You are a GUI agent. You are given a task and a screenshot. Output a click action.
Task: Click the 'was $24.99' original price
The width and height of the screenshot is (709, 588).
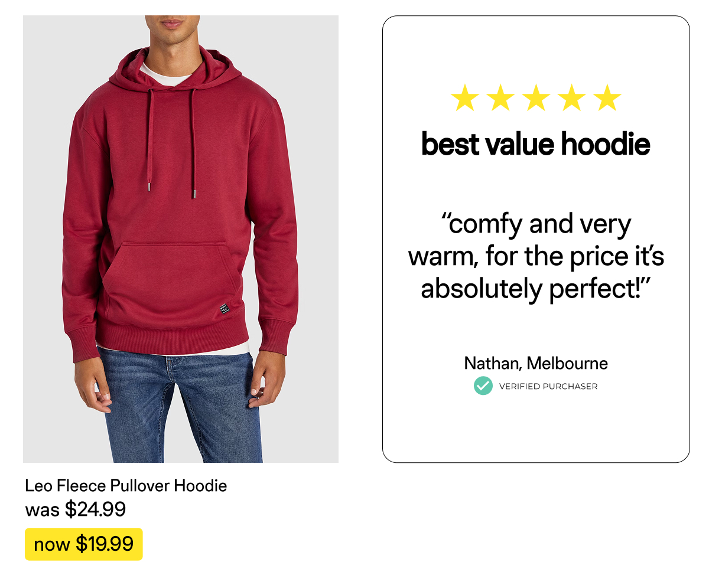(x=75, y=509)
